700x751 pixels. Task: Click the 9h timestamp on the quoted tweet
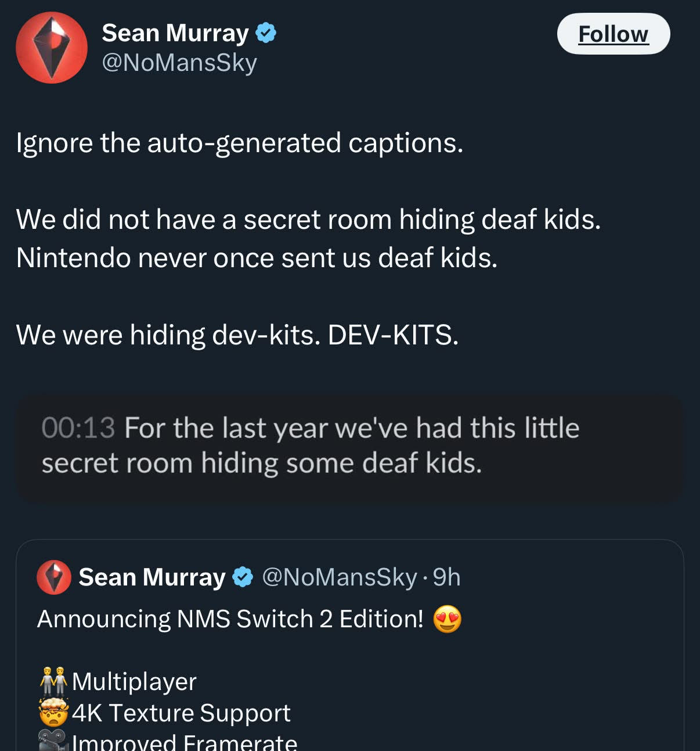point(447,577)
